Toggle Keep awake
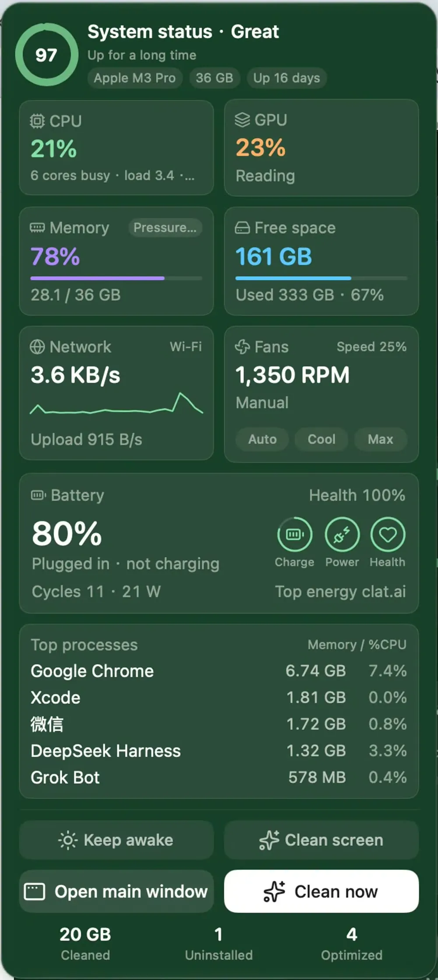438x980 pixels. 117,840
